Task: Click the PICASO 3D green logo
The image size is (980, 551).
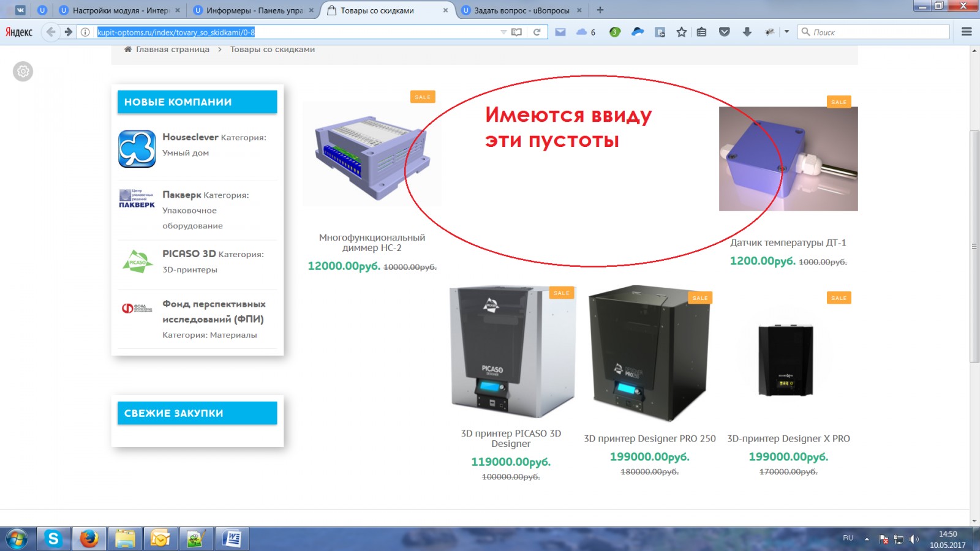Action: pos(137,261)
